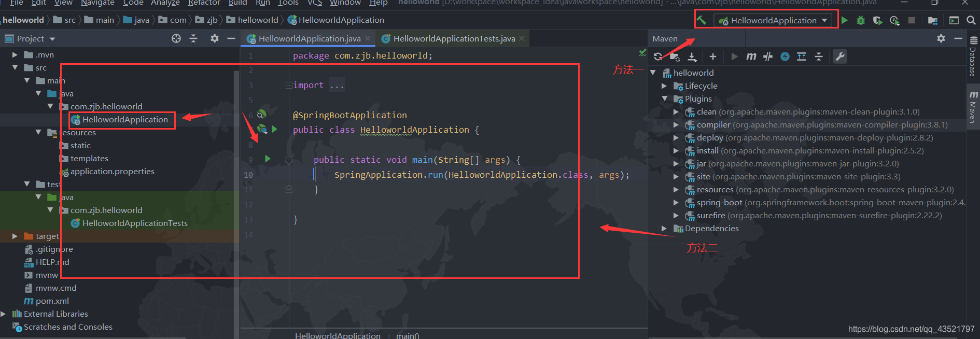Collapse all in Project panel
Viewport: 980px width, 339px height.
click(193, 38)
